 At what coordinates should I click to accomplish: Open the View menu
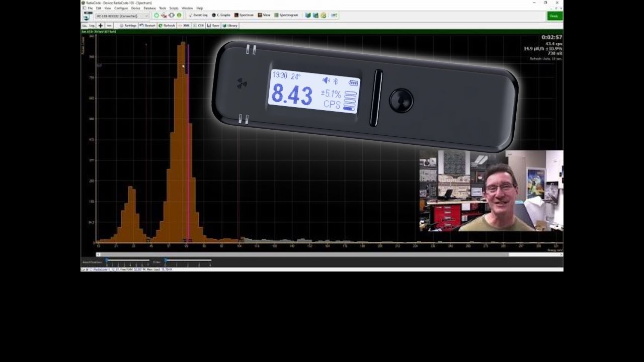pos(108,8)
